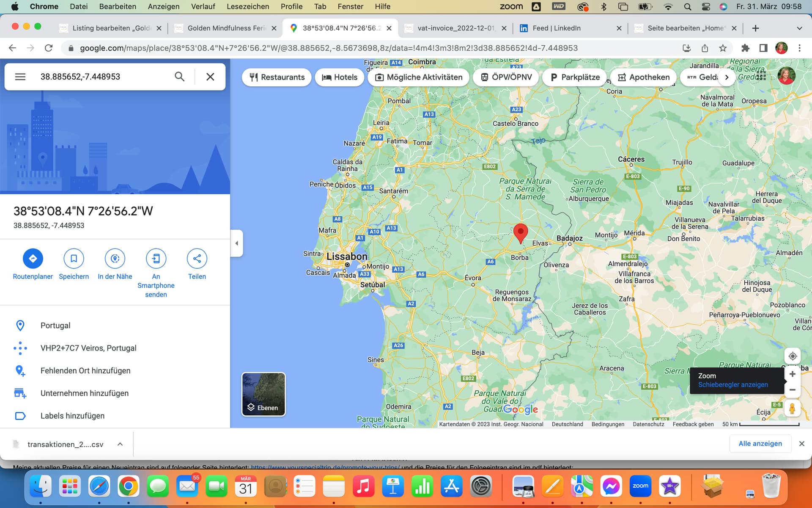Collapse the side panel with the arrow
Image resolution: width=812 pixels, height=508 pixels.
tap(237, 243)
